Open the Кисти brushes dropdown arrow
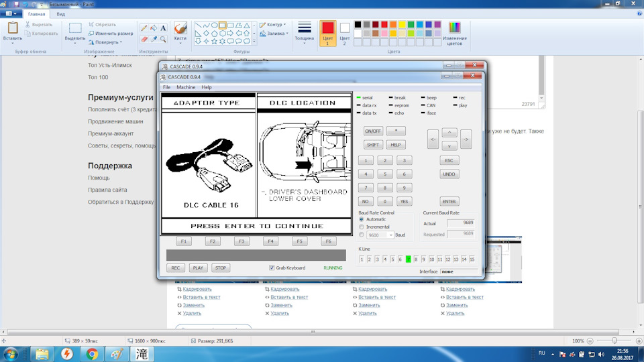The height and width of the screenshot is (362, 644). point(180,43)
